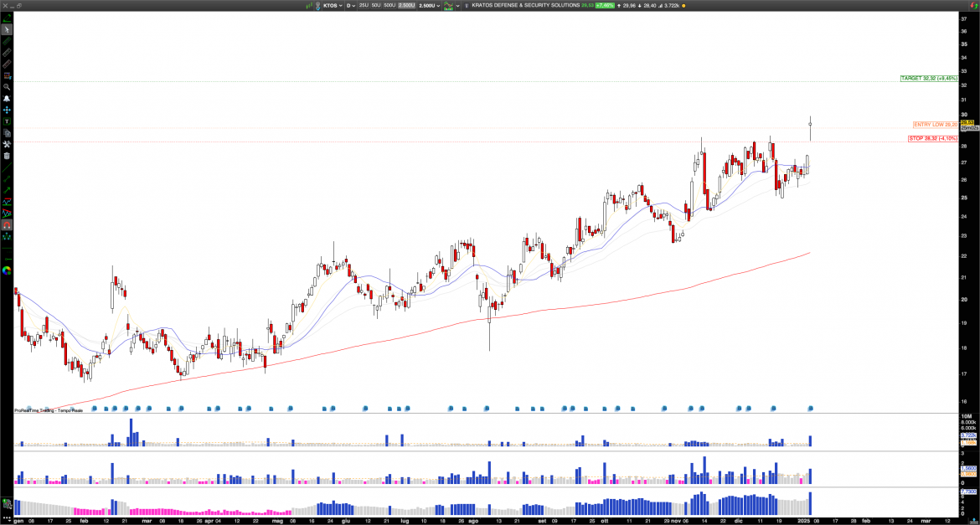This screenshot has height=525, width=980.
Task: Toggle the magnet snap mode
Action: 7,225
